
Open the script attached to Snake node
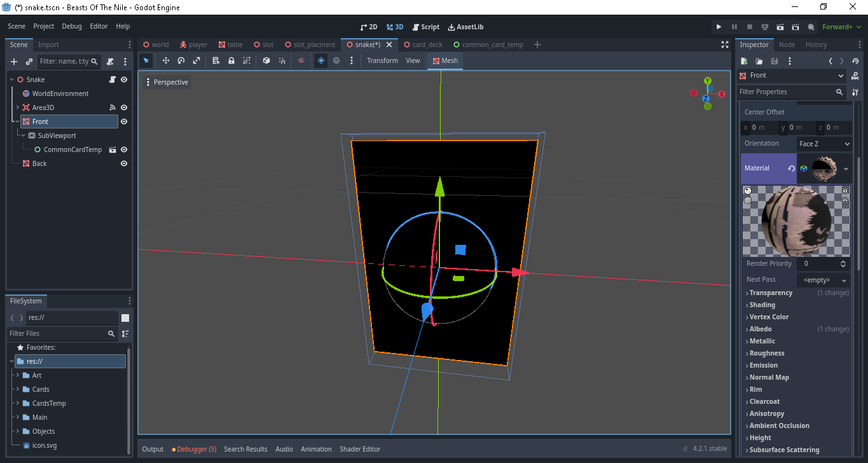113,79
